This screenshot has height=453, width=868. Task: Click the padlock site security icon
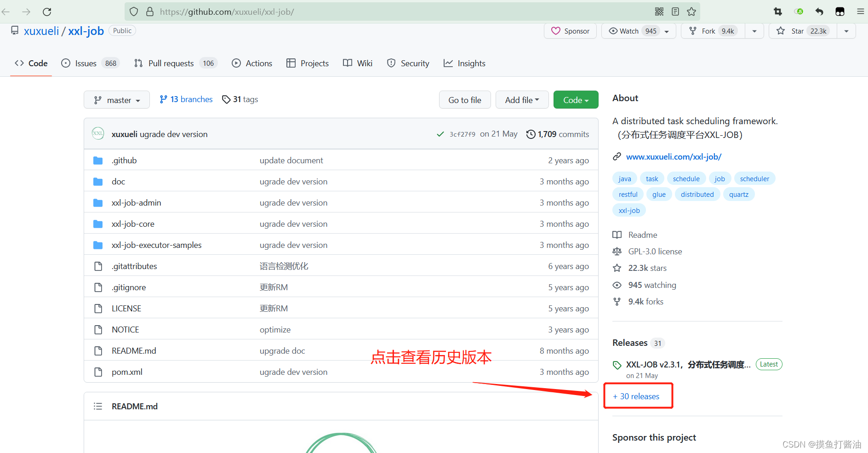click(x=149, y=11)
